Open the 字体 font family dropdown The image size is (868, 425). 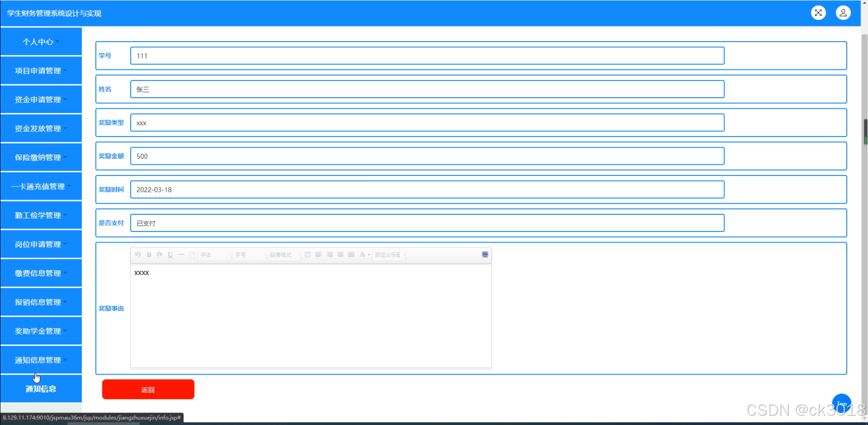click(214, 255)
